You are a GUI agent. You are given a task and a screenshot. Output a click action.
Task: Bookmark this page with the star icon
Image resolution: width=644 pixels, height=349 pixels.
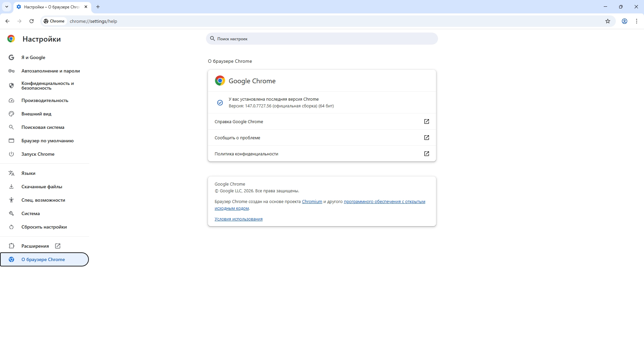[x=608, y=21]
